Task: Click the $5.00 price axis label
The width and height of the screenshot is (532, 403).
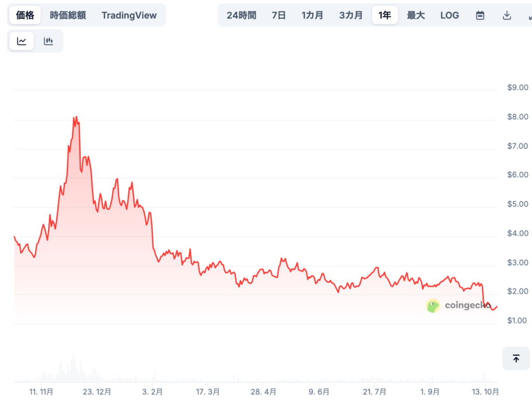Action: tap(517, 204)
